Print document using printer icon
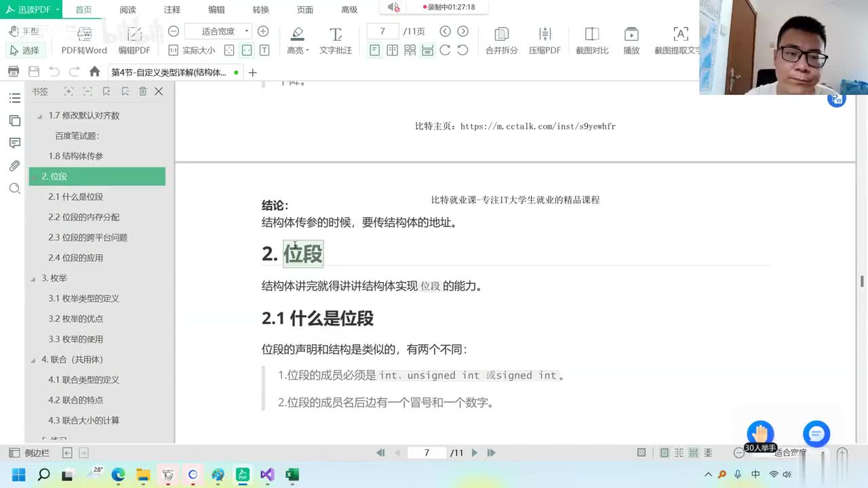Viewport: 868px width, 488px height. coord(13,72)
